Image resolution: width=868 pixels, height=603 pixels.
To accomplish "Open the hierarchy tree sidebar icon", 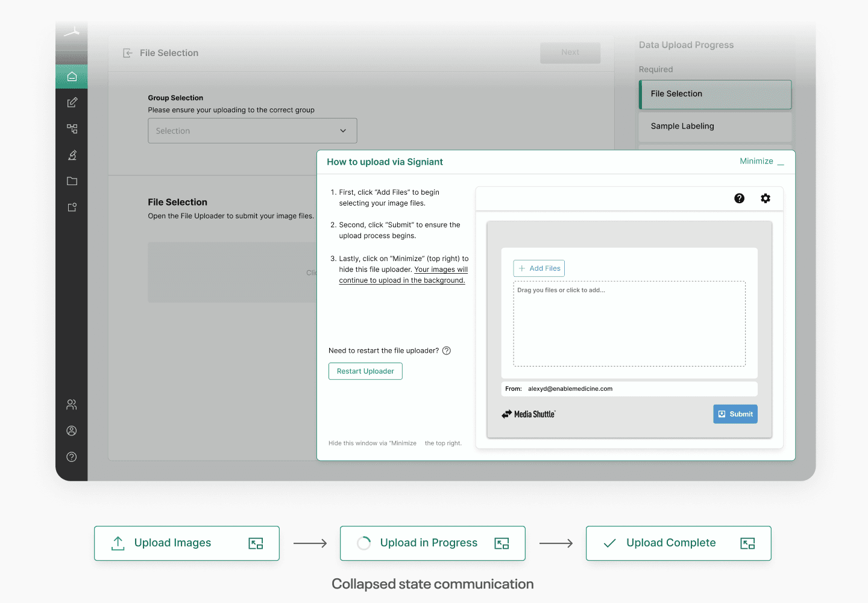I will pos(72,128).
